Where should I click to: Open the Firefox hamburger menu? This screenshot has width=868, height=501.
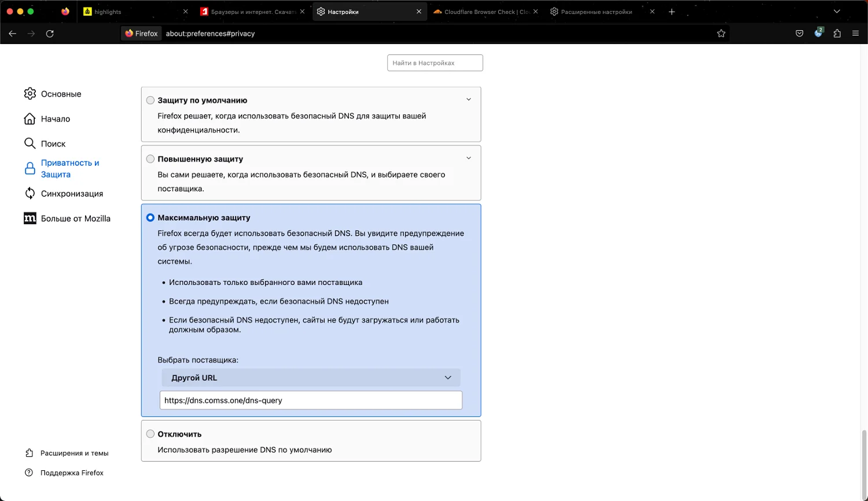pyautogui.click(x=855, y=34)
